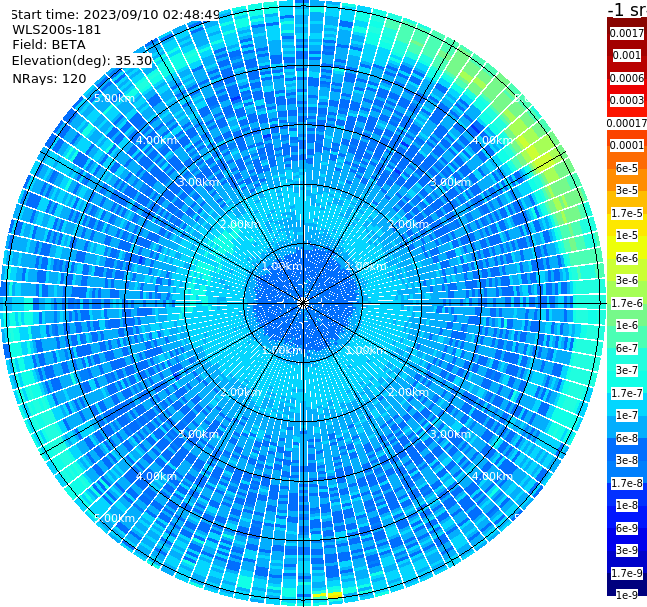The width and height of the screenshot is (647, 607).
Task: Click the lower-left 1.00km range label
Action: click(282, 350)
